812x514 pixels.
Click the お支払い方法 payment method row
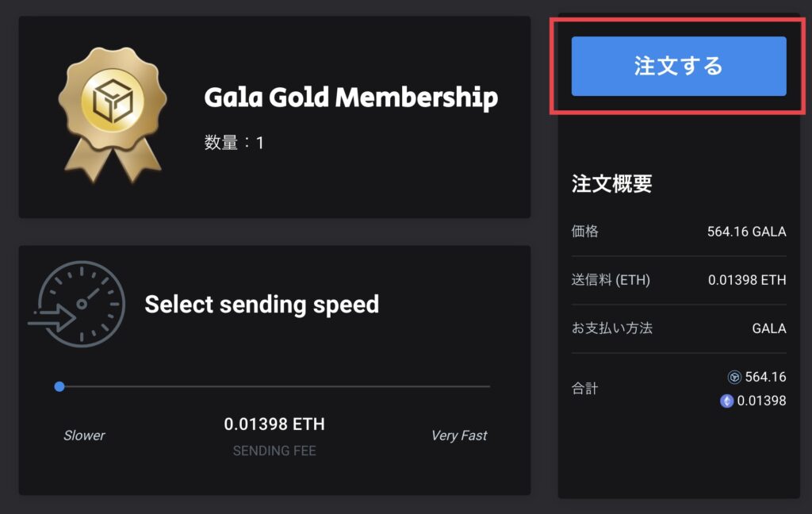pos(679,328)
